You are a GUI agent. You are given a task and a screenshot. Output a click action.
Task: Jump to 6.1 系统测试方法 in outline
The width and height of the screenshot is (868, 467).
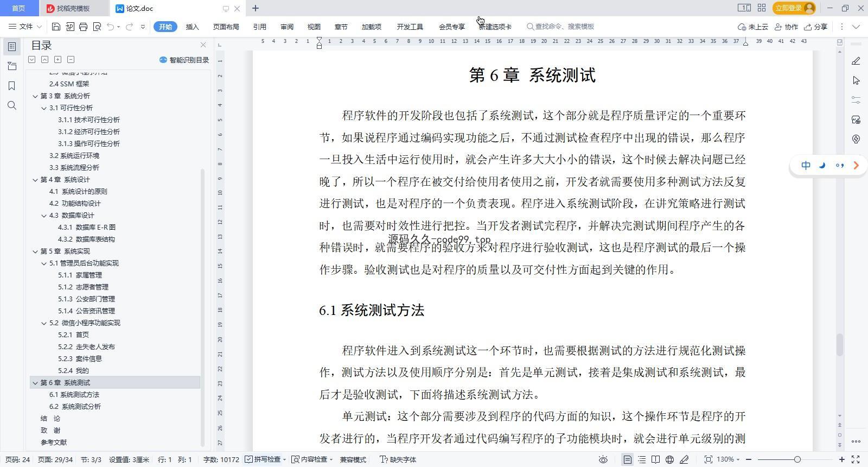[74, 395]
